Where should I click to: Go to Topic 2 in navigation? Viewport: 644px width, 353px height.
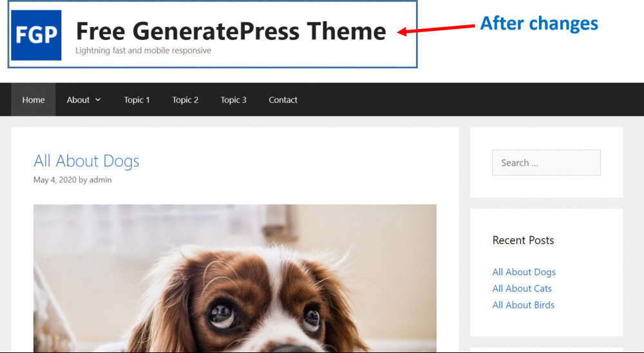point(185,100)
